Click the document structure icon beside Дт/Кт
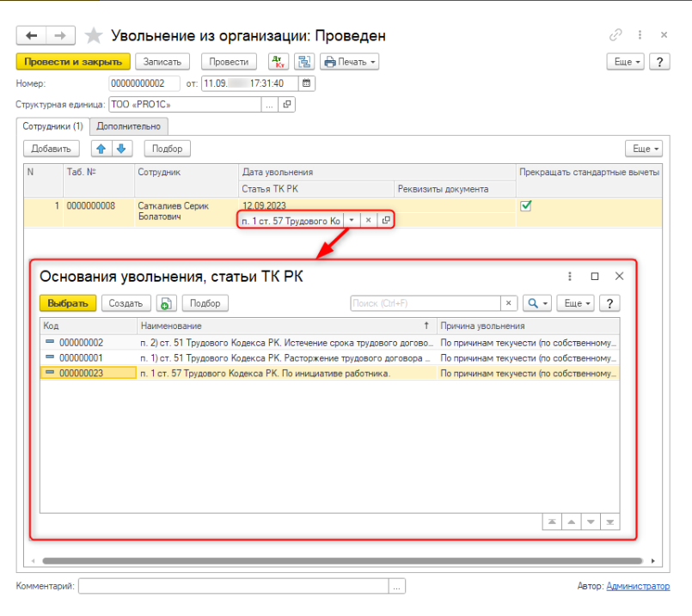The image size is (692, 616). click(x=303, y=62)
